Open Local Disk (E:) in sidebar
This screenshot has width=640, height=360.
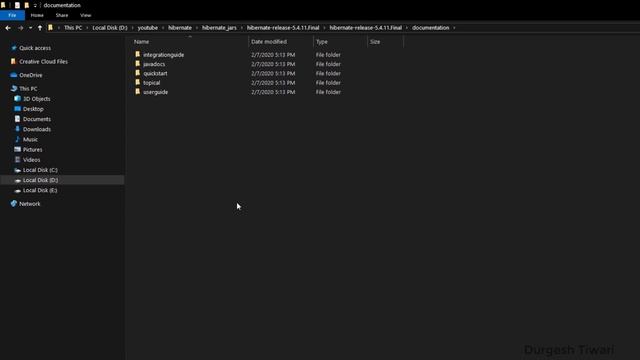coord(40,191)
